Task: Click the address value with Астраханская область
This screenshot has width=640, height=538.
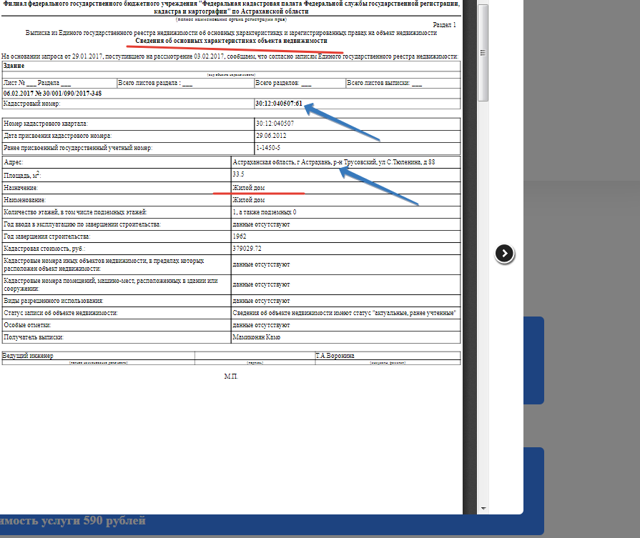Action: click(x=330, y=161)
